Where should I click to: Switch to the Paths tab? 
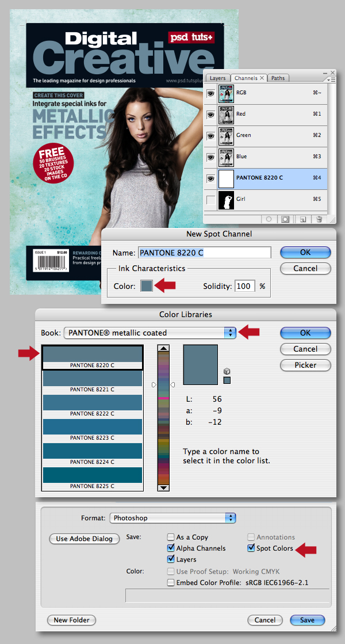[278, 78]
